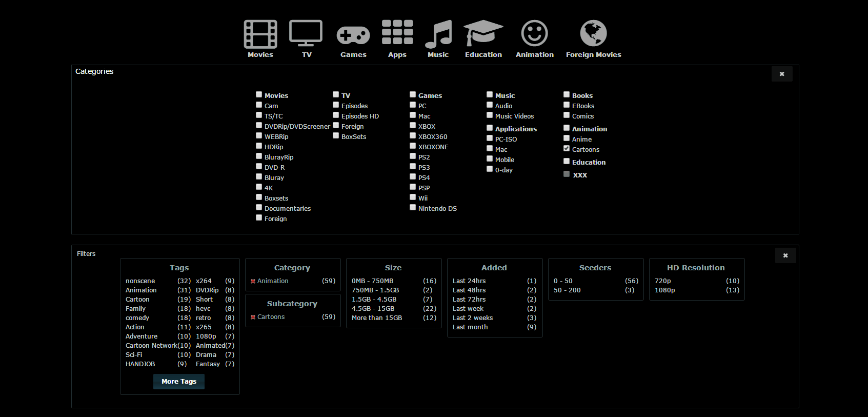Close the Filters panel
The width and height of the screenshot is (868, 417).
click(785, 255)
